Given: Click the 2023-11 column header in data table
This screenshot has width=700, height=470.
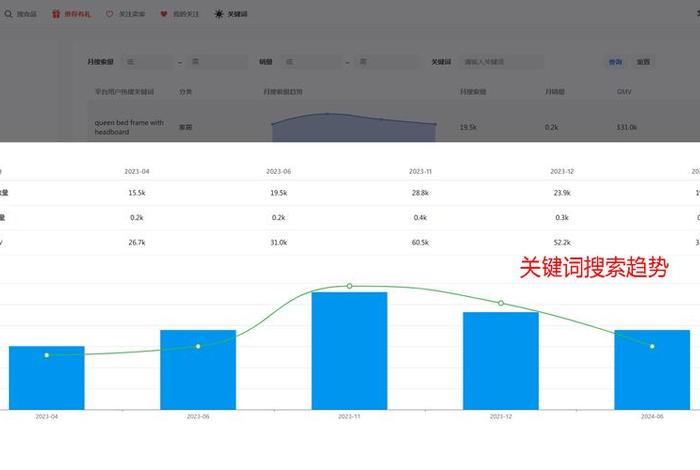Looking at the screenshot, I should [x=420, y=171].
